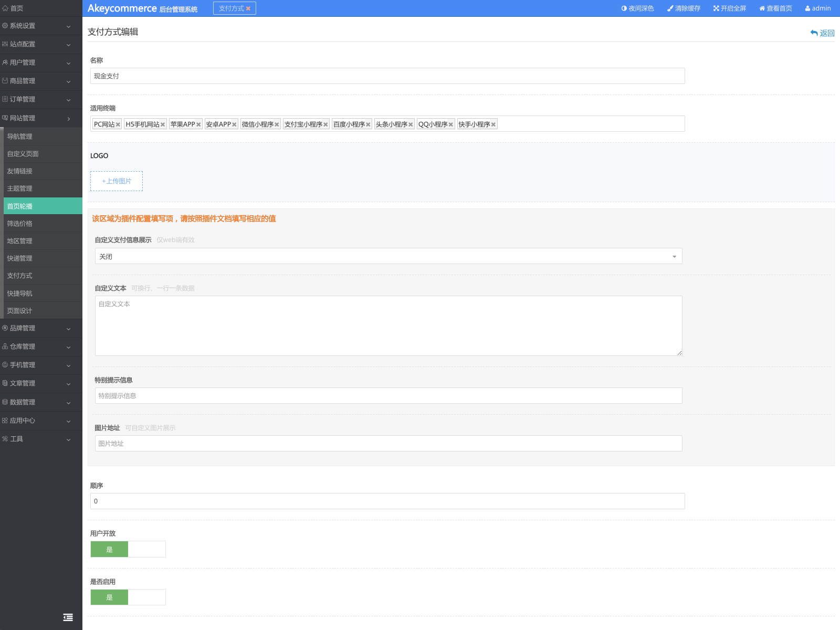Click the 系统设置 gear icon
The width and height of the screenshot is (840, 630).
pos(5,26)
